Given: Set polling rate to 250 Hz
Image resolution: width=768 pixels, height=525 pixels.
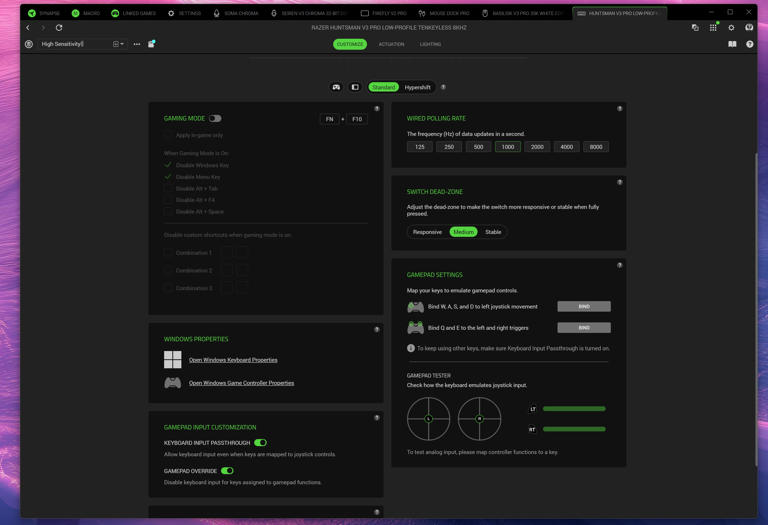Looking at the screenshot, I should coord(449,147).
